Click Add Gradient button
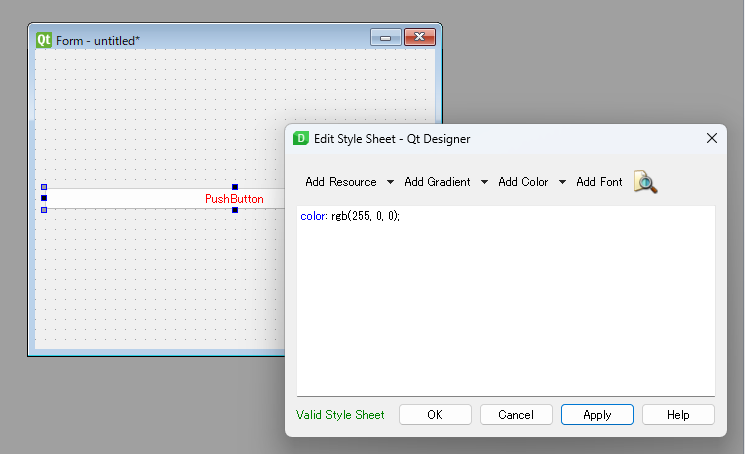This screenshot has height=454, width=745. click(x=437, y=182)
